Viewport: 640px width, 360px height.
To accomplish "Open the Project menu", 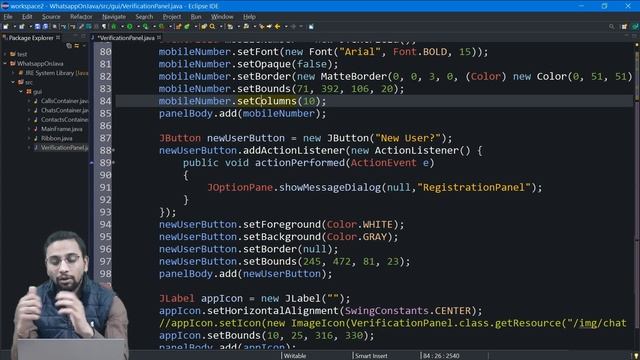I will point(172,17).
